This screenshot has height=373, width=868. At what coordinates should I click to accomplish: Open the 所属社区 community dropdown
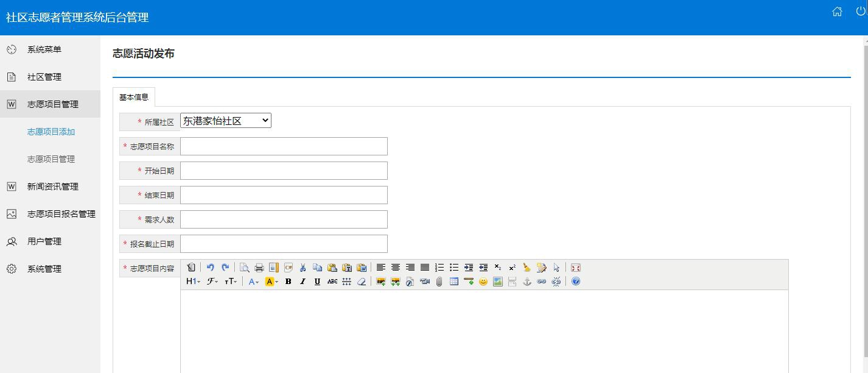225,121
